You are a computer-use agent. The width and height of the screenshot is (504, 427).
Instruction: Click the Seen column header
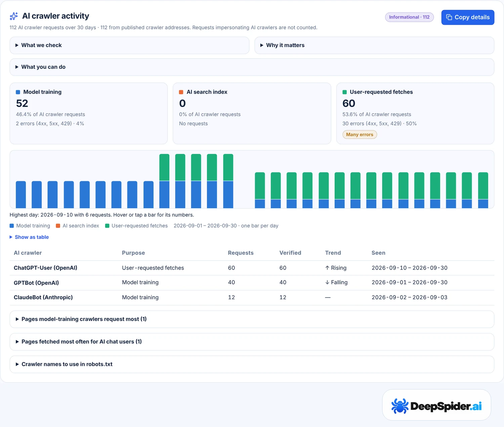378,253
